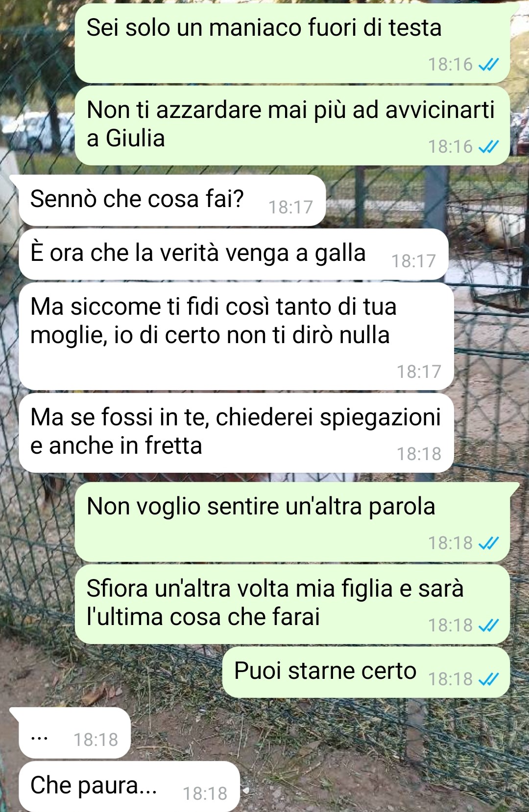Select the received '...' message bubble
Screen dimensions: 529x812
[75, 733]
